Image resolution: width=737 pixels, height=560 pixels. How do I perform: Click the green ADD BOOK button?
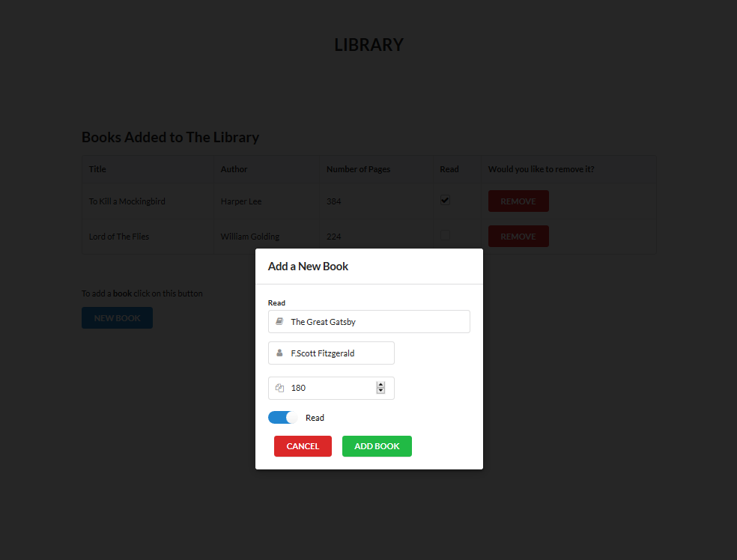pos(377,446)
